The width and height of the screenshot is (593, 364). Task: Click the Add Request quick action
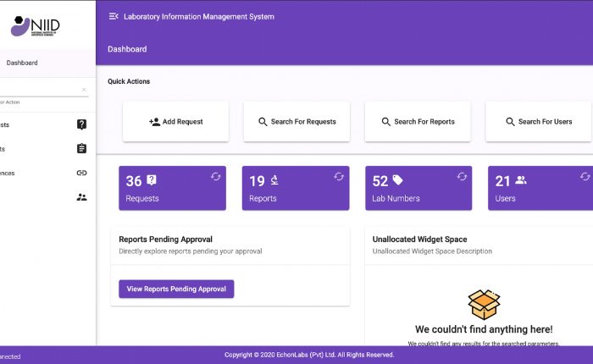175,122
